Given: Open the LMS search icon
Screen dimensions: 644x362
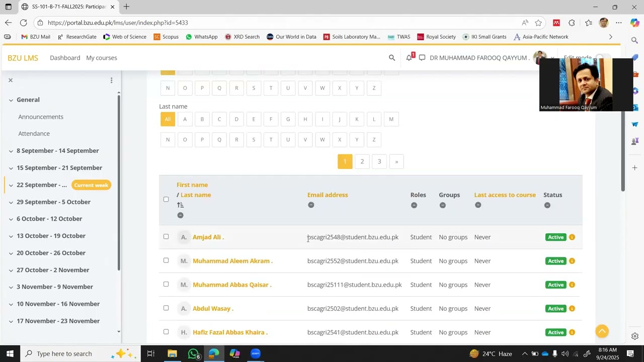Looking at the screenshot, I should click(x=392, y=58).
